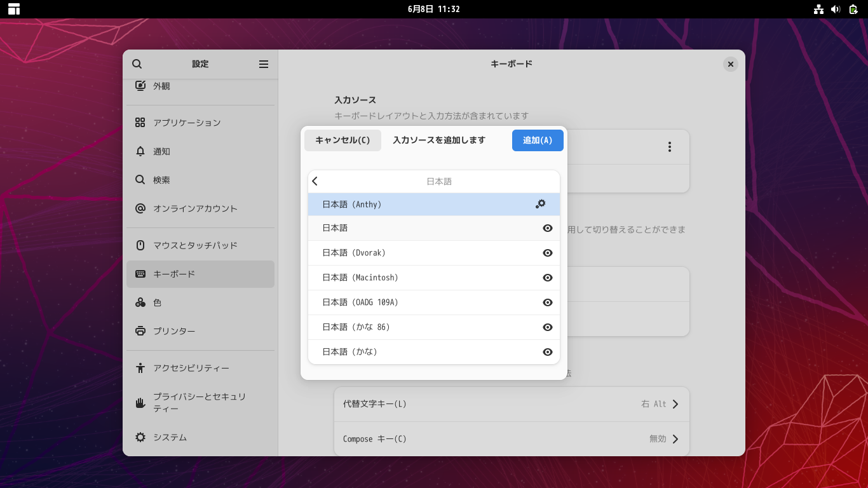The image size is (868, 488).
Task: Click the volume icon in top bar
Action: tap(836, 9)
